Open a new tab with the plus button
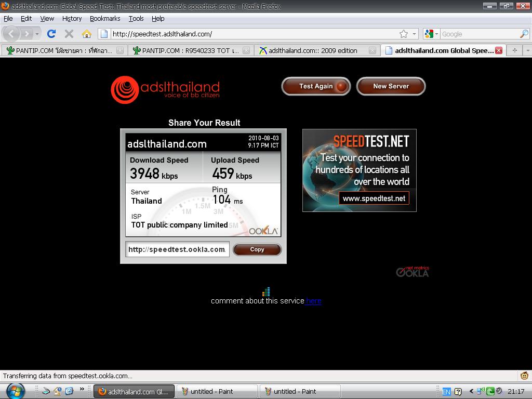 click(x=515, y=50)
